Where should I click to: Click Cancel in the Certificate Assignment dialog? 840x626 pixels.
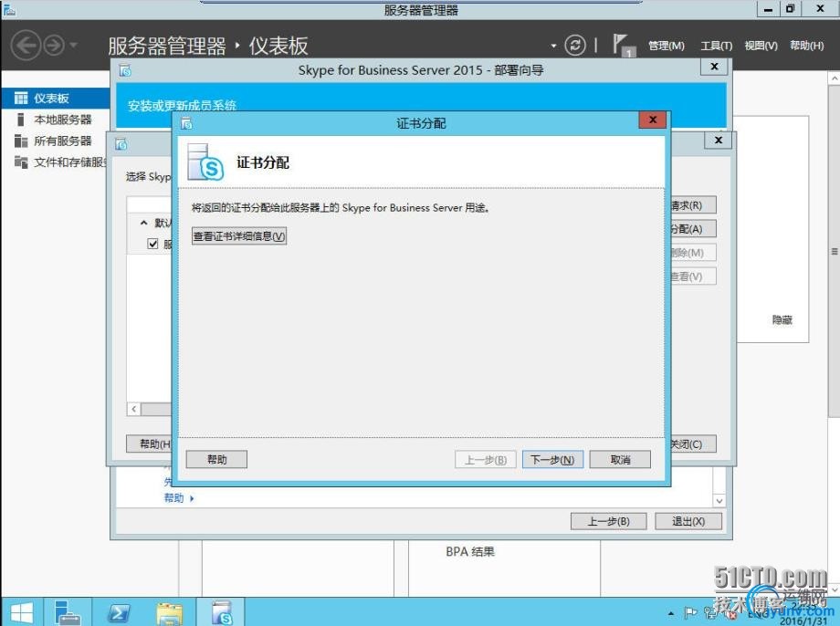click(620, 459)
